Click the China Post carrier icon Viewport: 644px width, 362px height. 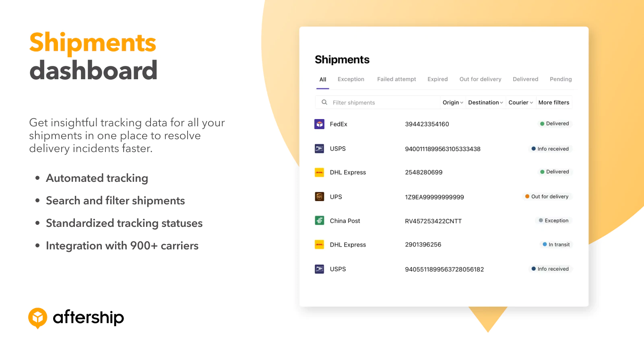319,220
